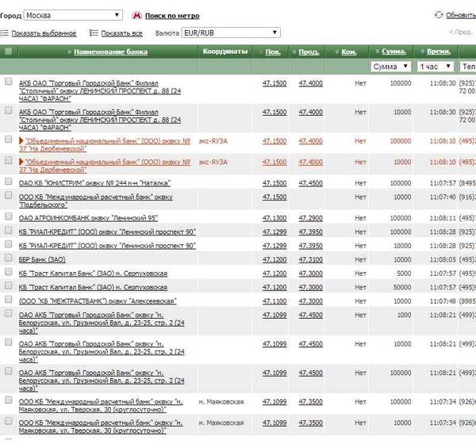Open ББР Банк (ЗАО) link

pos(42,259)
